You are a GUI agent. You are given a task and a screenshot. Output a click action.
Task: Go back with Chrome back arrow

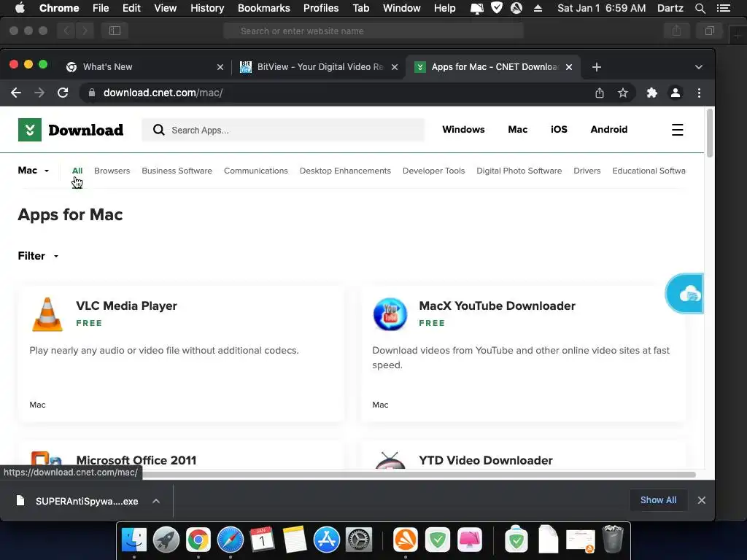[16, 93]
